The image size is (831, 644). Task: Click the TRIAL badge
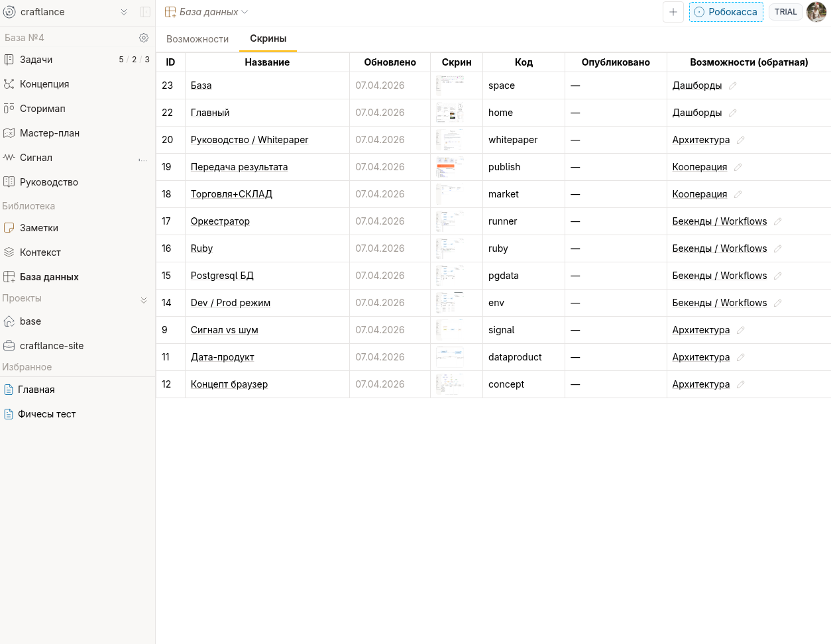tap(785, 12)
